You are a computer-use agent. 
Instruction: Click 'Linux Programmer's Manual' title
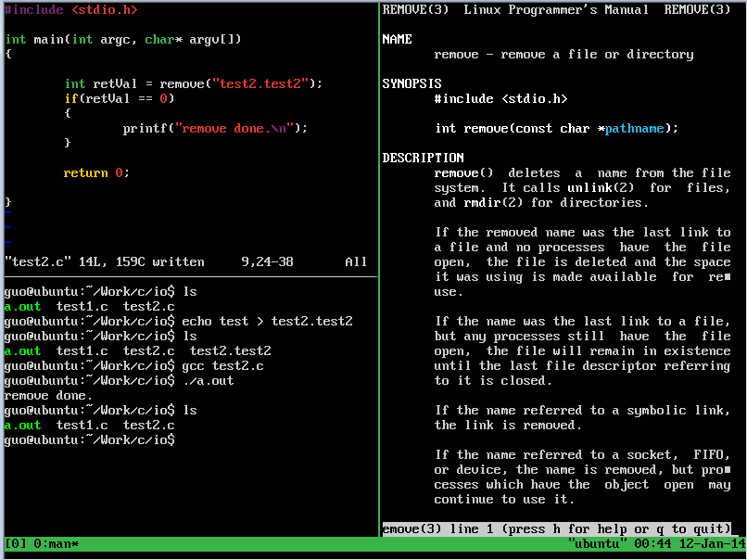556,9
